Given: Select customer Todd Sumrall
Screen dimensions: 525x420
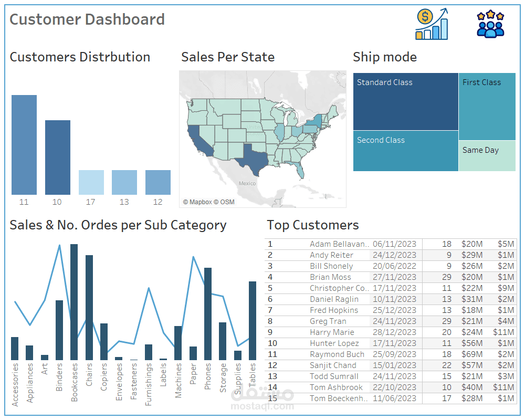Looking at the screenshot, I should pyautogui.click(x=334, y=376).
